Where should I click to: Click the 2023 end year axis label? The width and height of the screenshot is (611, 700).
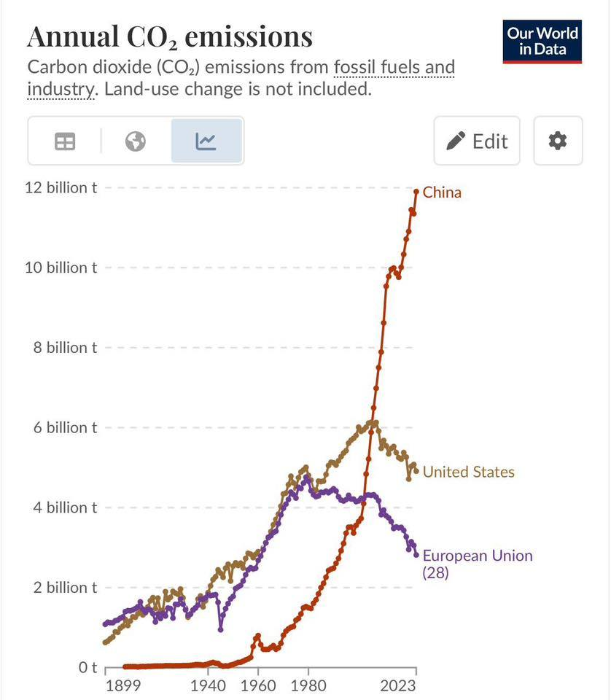(397, 686)
